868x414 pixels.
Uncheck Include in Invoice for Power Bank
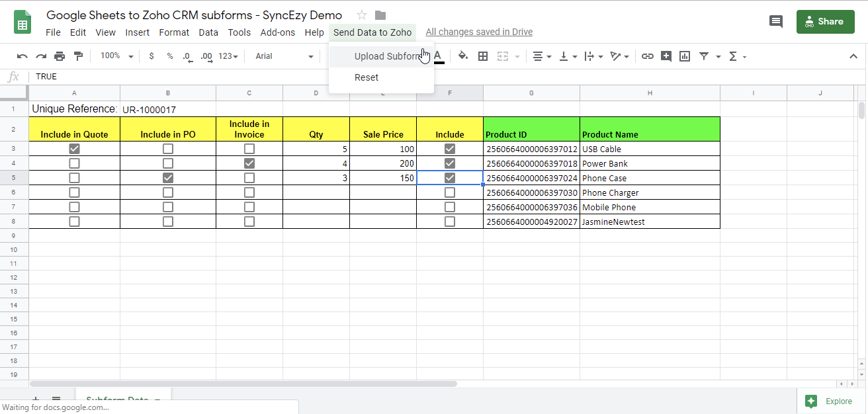click(x=249, y=163)
